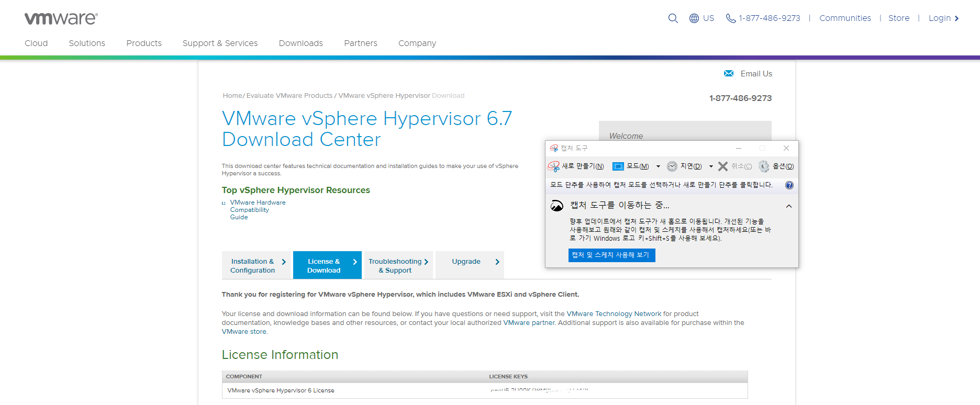Click the VMware store link
Viewport: 980px width, 405px height.
[x=244, y=332]
